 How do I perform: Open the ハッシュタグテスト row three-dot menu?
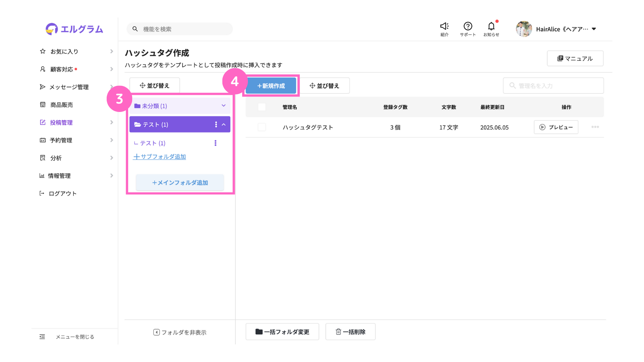coord(595,127)
